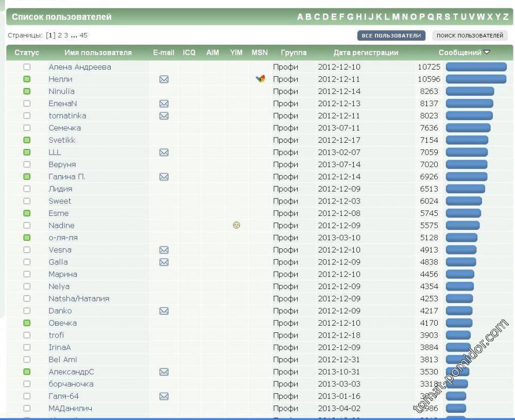The image size is (515, 420).
Task: Click status box next to Sweet
Action: point(27,201)
